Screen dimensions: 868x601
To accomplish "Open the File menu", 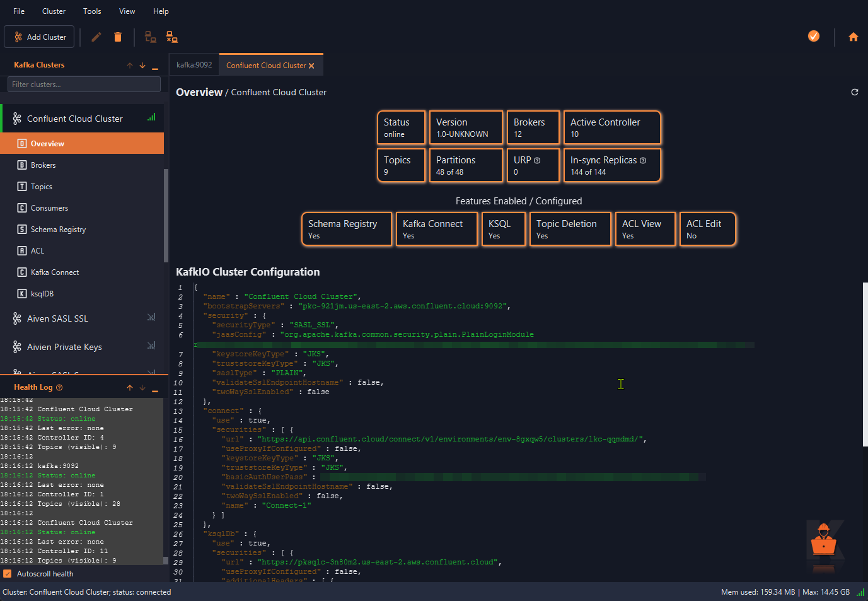I will tap(19, 11).
